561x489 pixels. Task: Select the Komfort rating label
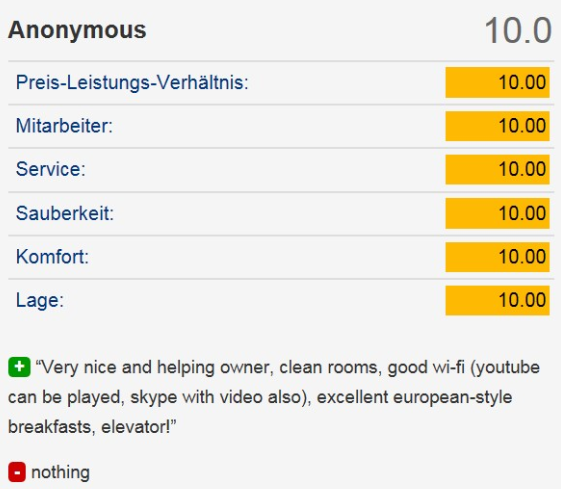coord(52,256)
